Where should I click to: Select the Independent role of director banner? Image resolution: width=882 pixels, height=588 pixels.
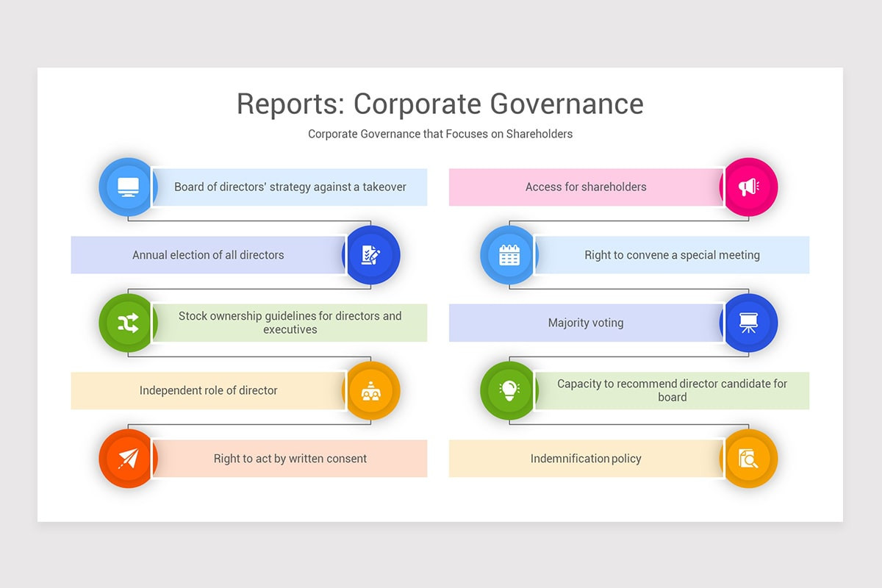(x=209, y=390)
